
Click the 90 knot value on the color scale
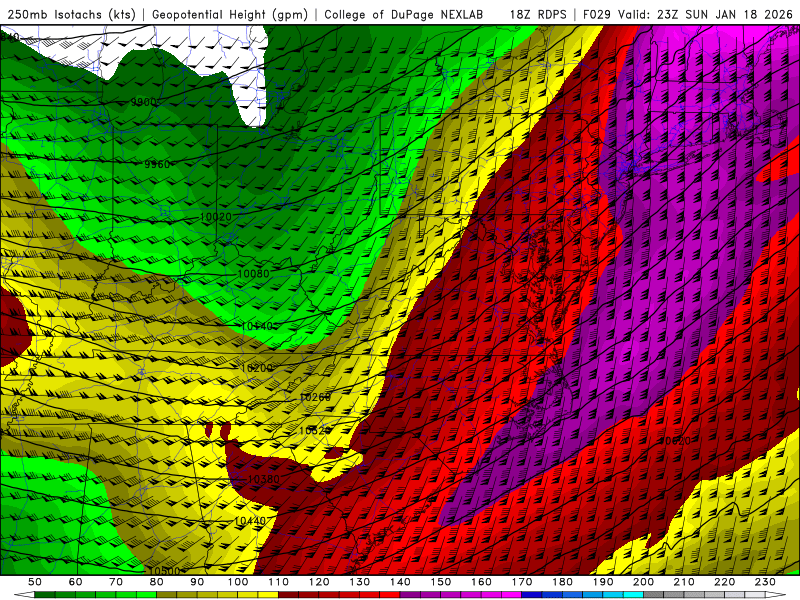(197, 582)
